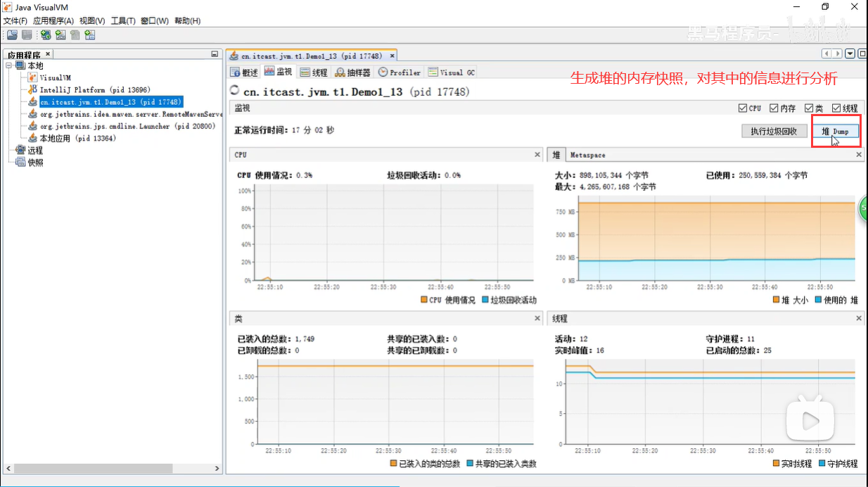
Task: Click the 垃圾回收活动 legend swatch
Action: point(485,300)
